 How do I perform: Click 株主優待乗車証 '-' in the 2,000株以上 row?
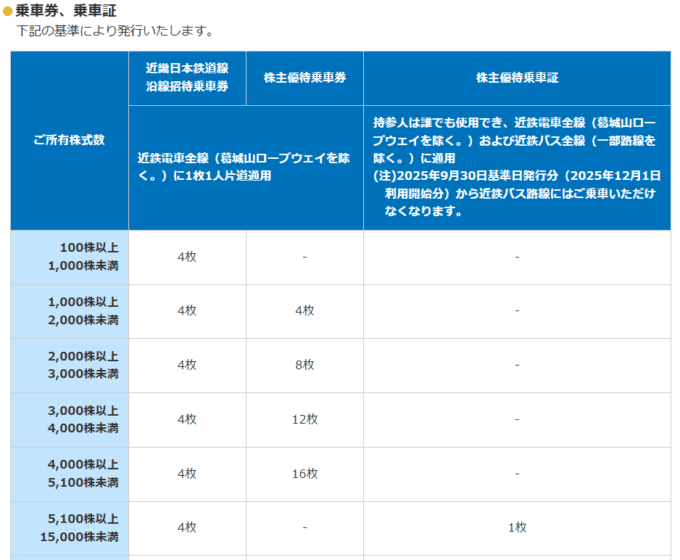tap(517, 365)
